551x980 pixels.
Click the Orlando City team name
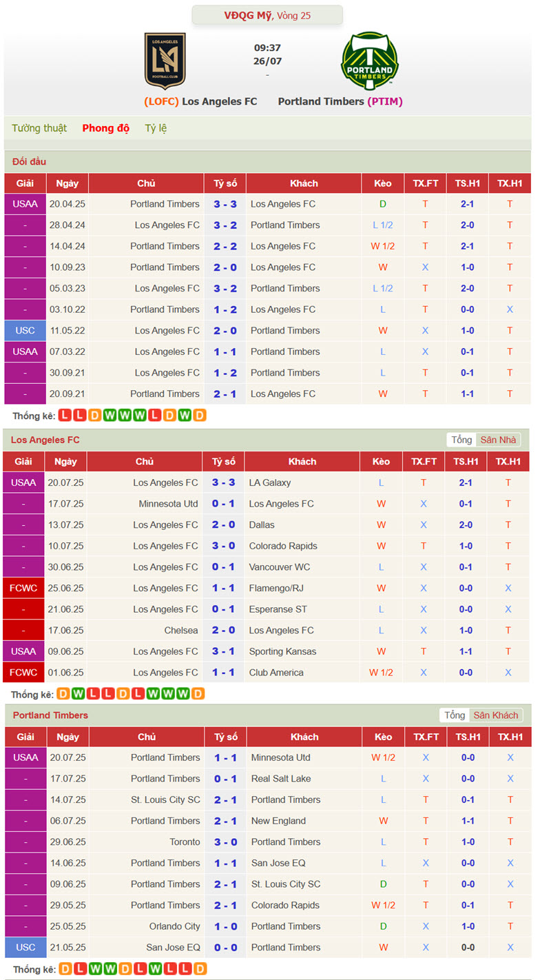(175, 927)
